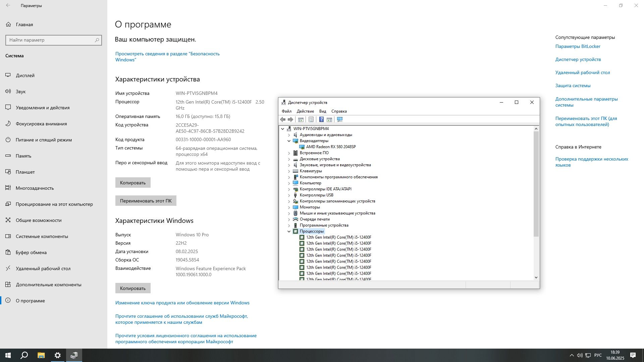
Task: Open volume icon in system tray
Action: (580, 355)
